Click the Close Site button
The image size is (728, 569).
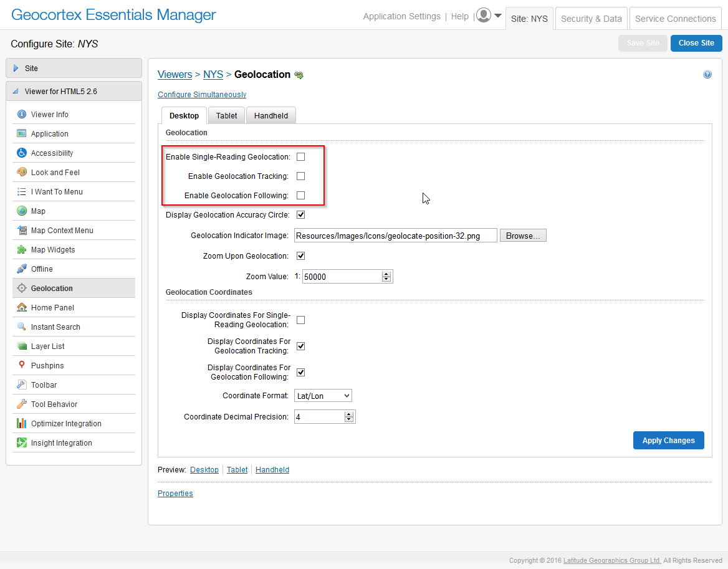tap(696, 43)
